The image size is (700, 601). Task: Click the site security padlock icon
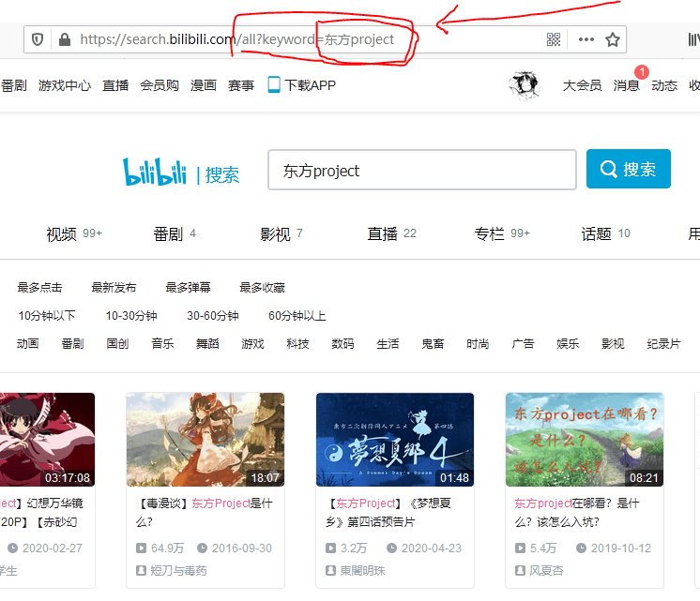(x=65, y=39)
